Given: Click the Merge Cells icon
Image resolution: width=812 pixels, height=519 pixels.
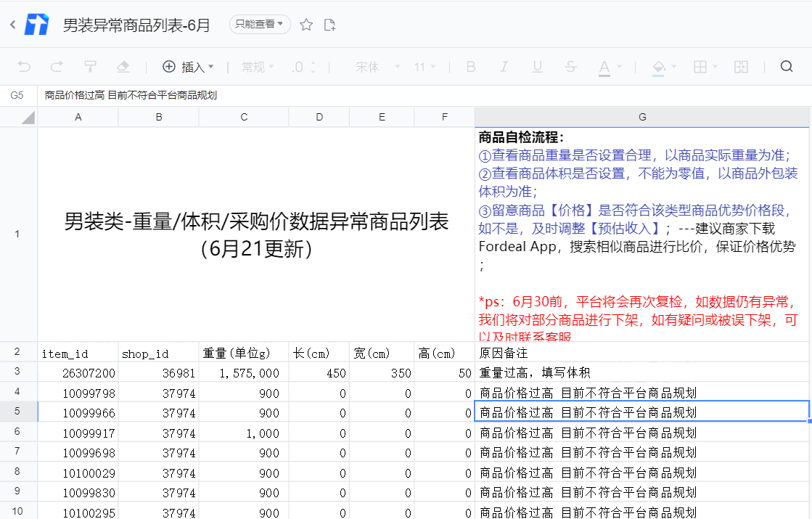Looking at the screenshot, I should tap(741, 66).
